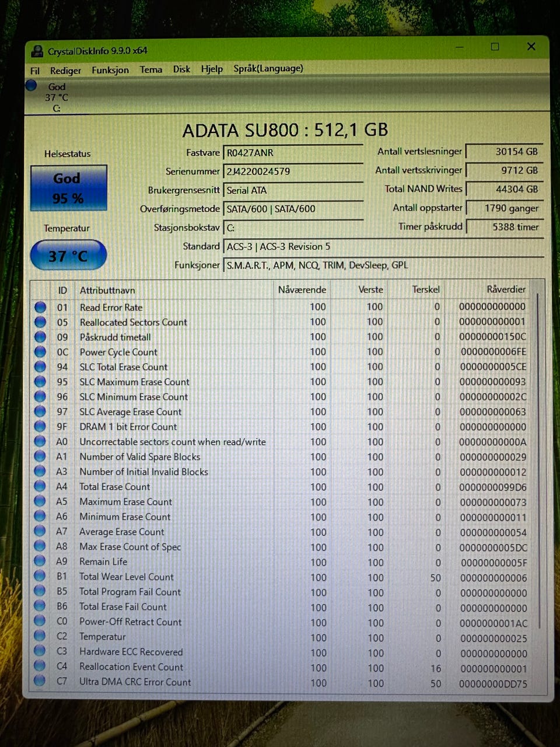This screenshot has width=560, height=747.
Task: Click the Terskel column header
Action: click(x=426, y=289)
